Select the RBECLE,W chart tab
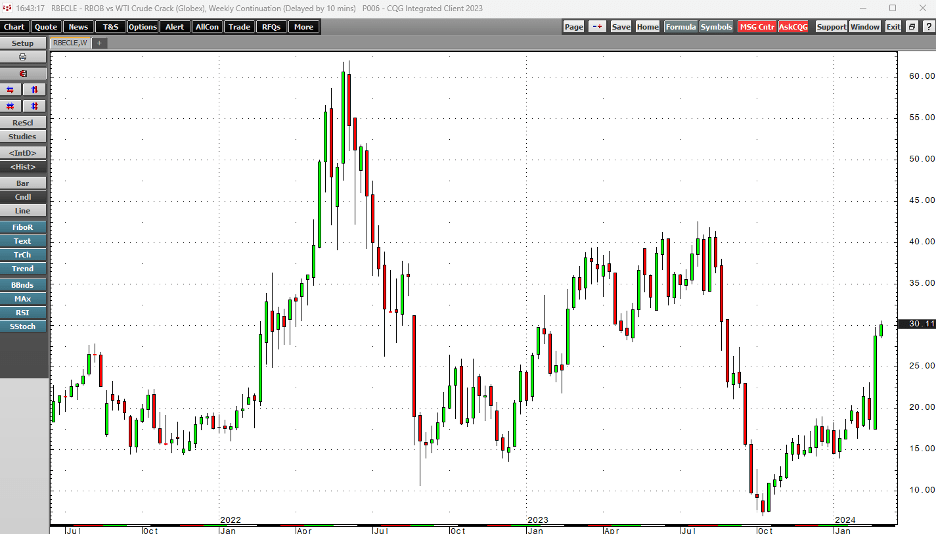This screenshot has width=936, height=534. (70, 43)
